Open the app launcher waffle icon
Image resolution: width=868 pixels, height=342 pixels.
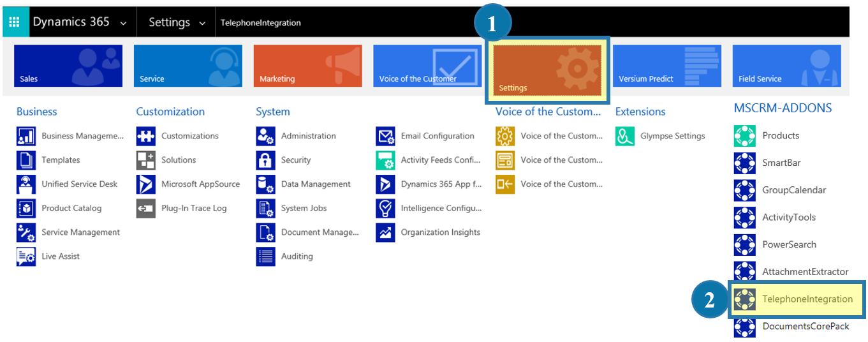(x=14, y=22)
